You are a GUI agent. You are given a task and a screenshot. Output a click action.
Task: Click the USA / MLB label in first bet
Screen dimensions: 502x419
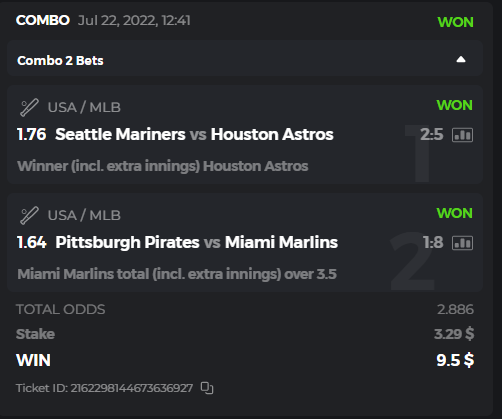(x=84, y=107)
